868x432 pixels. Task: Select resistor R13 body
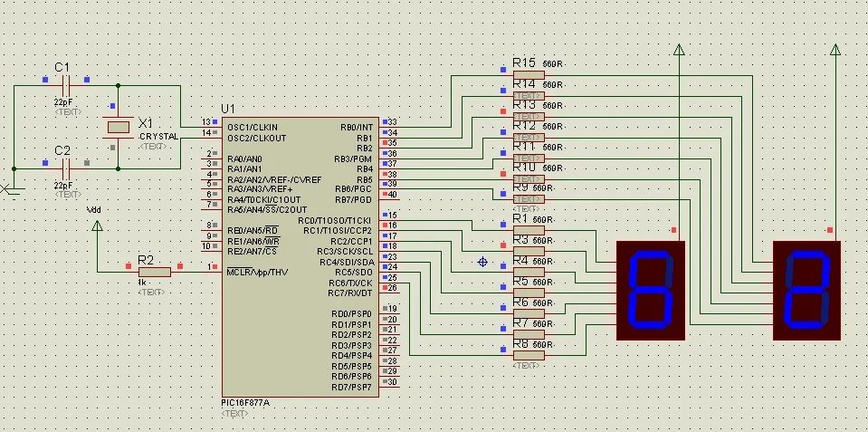click(x=529, y=116)
